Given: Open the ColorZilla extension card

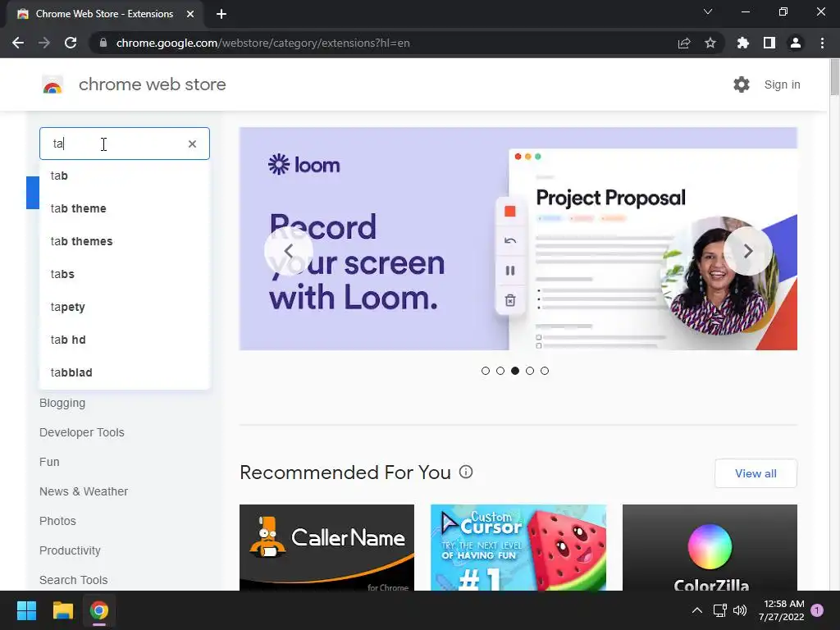Looking at the screenshot, I should [x=710, y=547].
